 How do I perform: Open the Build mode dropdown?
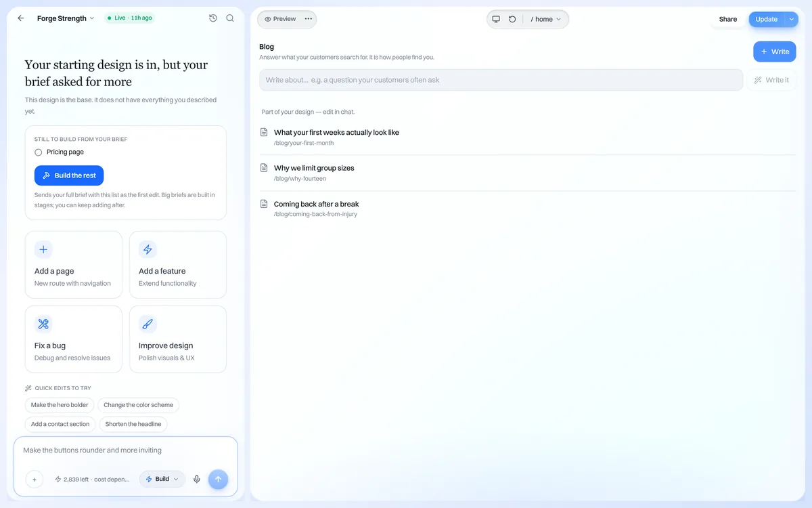point(162,479)
